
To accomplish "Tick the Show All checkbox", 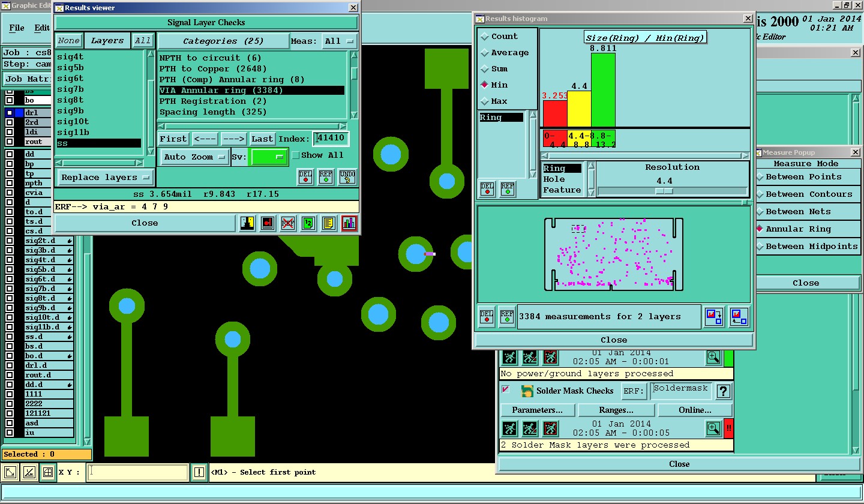I will click(x=295, y=155).
